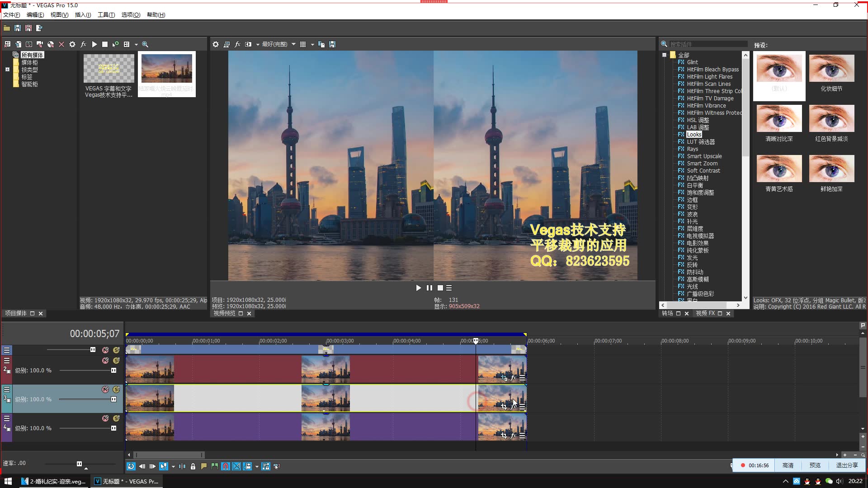This screenshot has height=488, width=868.
Task: Toggle auto crossfades icon in timeline toolbar
Action: coord(236,466)
